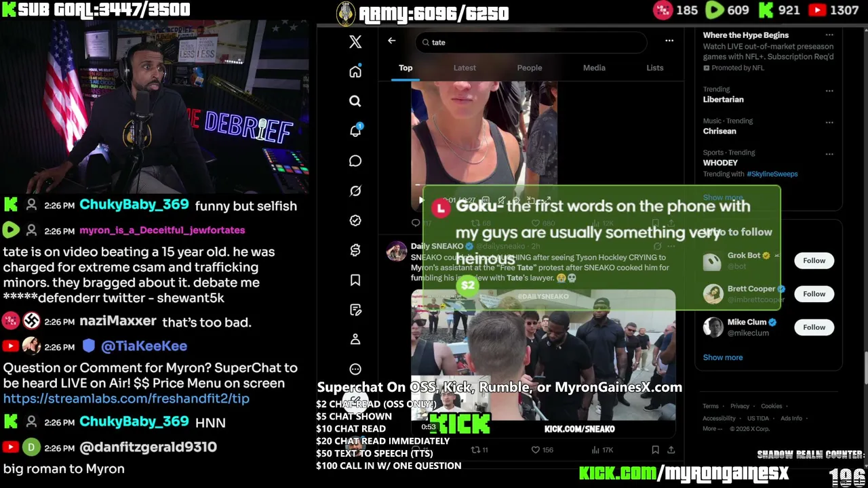Open Grok icon in X sidebar
This screenshot has width=868, height=488.
355,190
